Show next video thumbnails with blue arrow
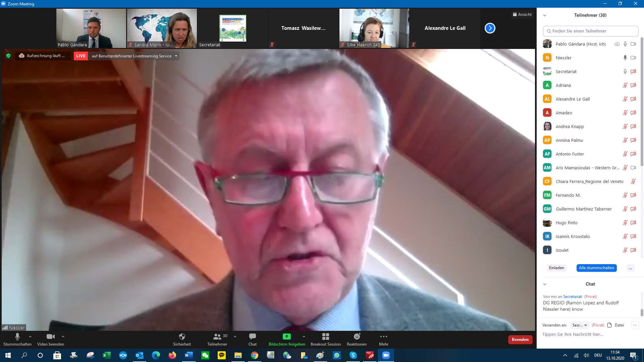 click(x=490, y=28)
